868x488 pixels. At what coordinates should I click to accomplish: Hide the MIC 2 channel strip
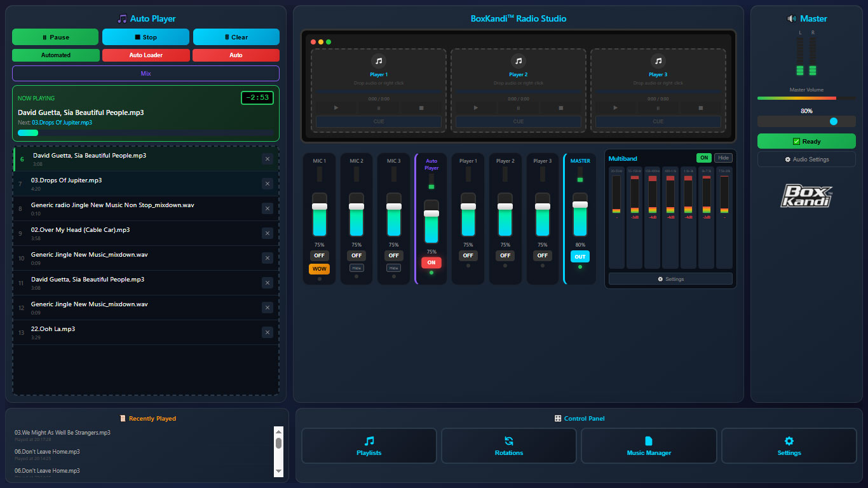click(356, 268)
